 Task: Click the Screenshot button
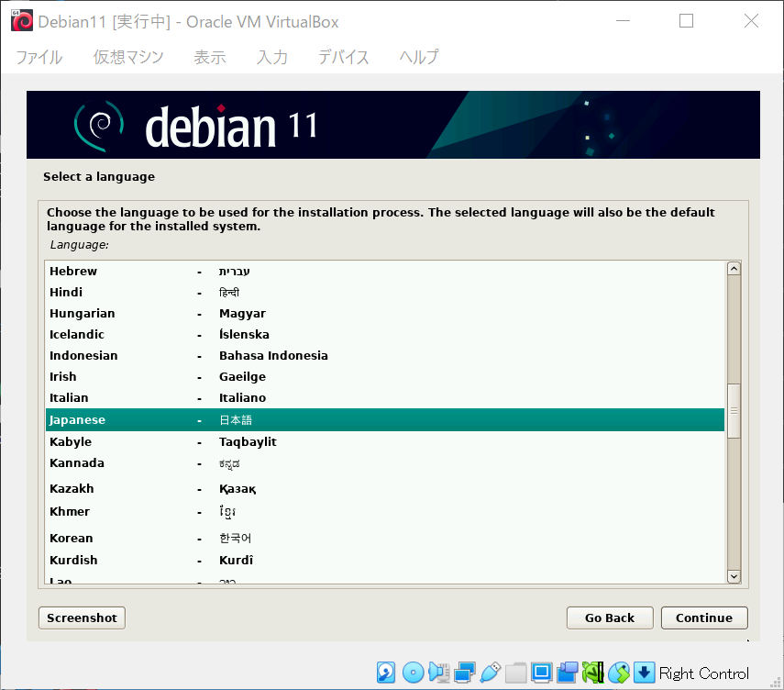pyautogui.click(x=82, y=618)
